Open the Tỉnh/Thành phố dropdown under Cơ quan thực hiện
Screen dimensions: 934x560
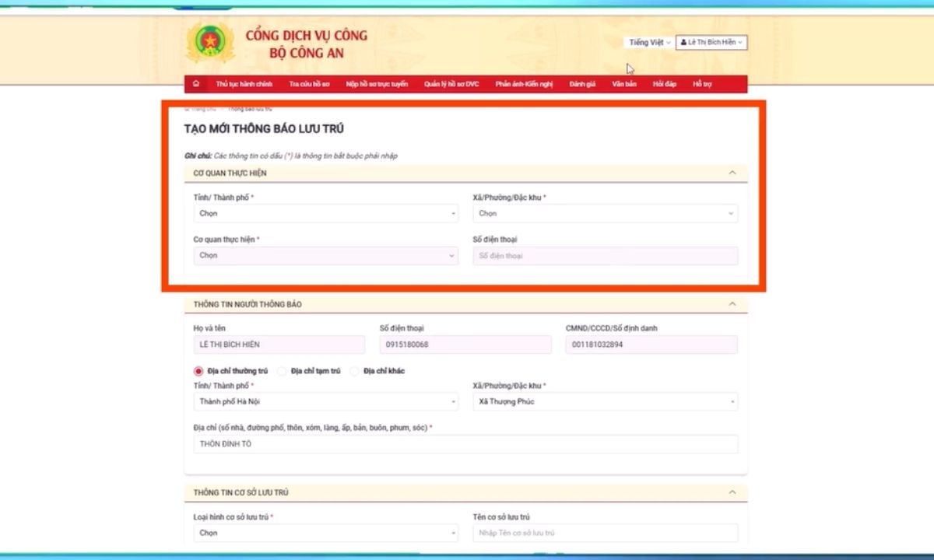(326, 213)
